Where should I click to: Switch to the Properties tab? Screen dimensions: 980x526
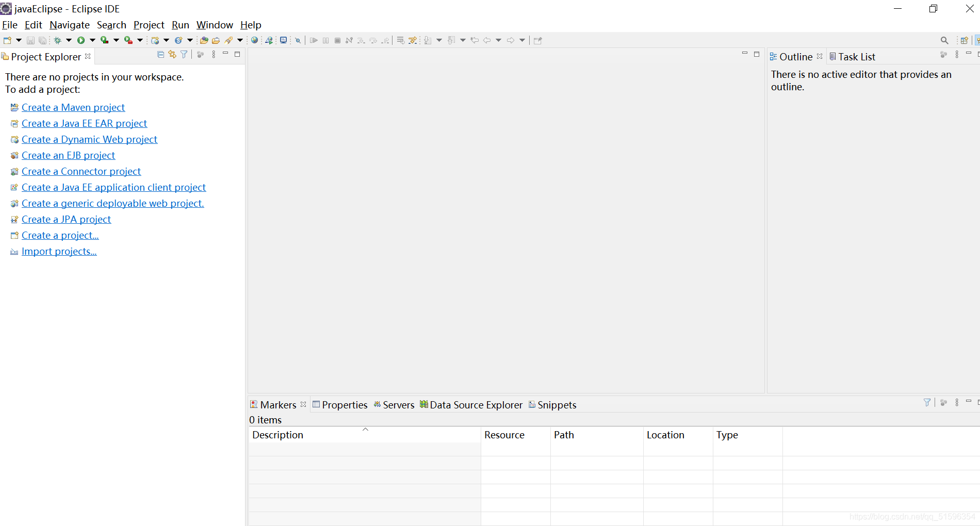[x=340, y=405]
